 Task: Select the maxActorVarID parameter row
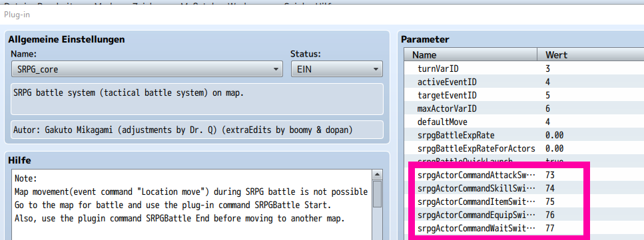tap(524, 108)
